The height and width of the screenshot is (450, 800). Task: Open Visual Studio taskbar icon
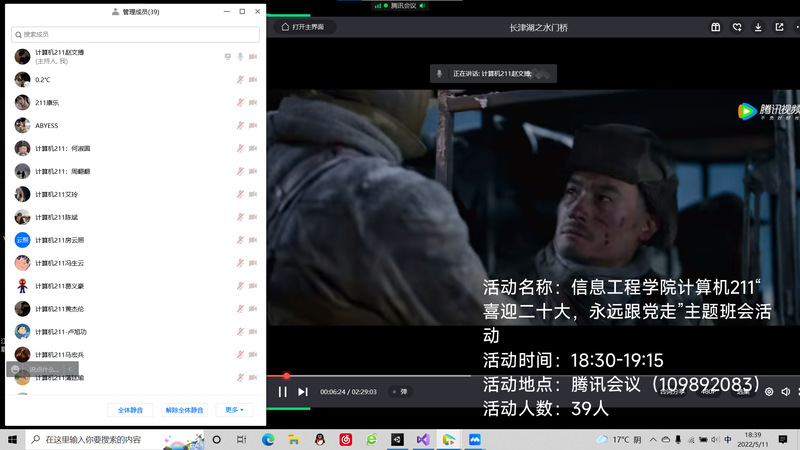pos(423,439)
